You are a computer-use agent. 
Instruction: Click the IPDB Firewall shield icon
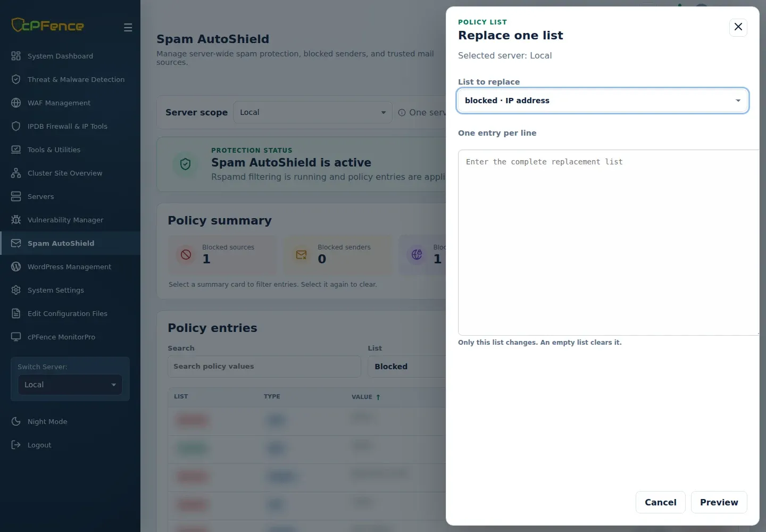(16, 126)
